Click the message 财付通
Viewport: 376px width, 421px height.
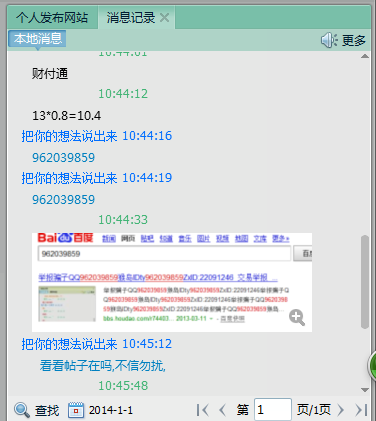tap(50, 73)
